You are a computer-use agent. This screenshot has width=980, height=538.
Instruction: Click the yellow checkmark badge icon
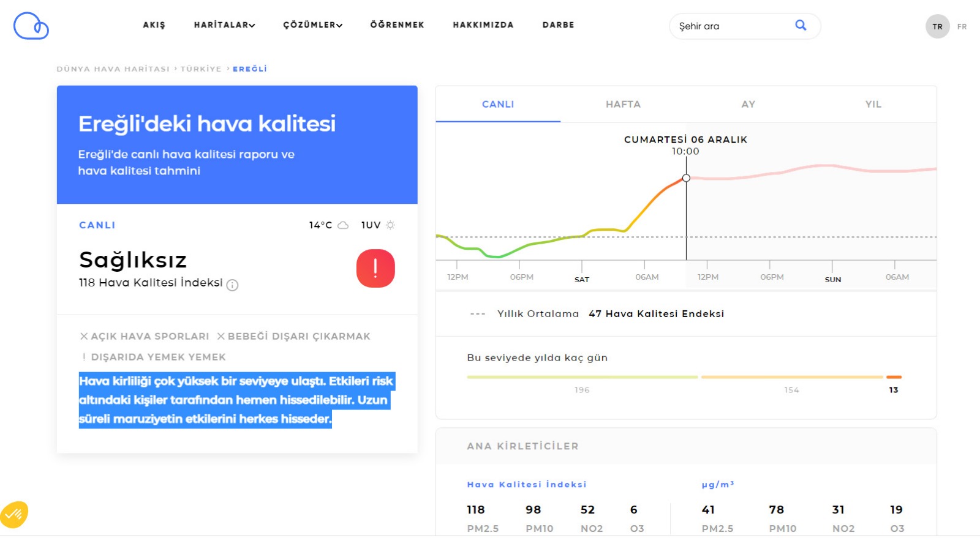click(14, 514)
